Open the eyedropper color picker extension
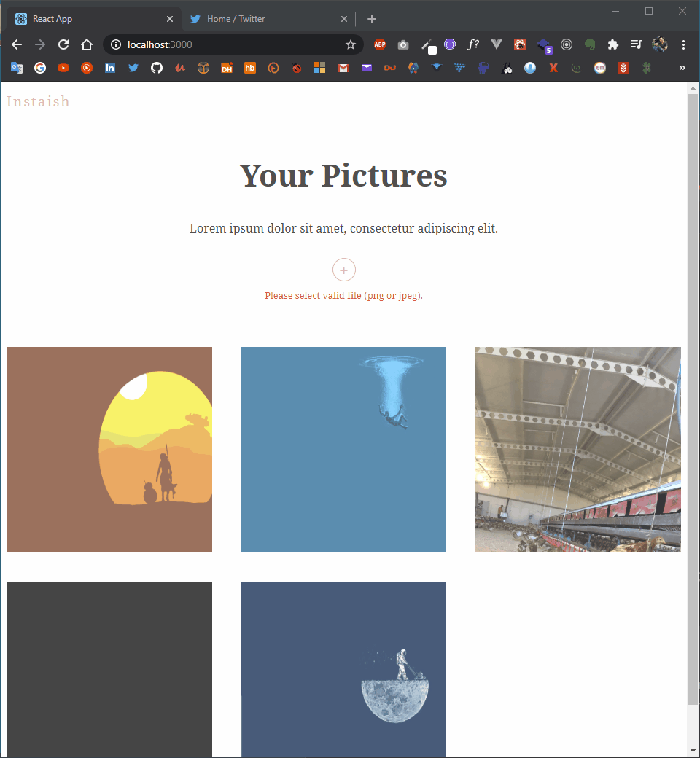Screen dimensions: 700x758 428,46
